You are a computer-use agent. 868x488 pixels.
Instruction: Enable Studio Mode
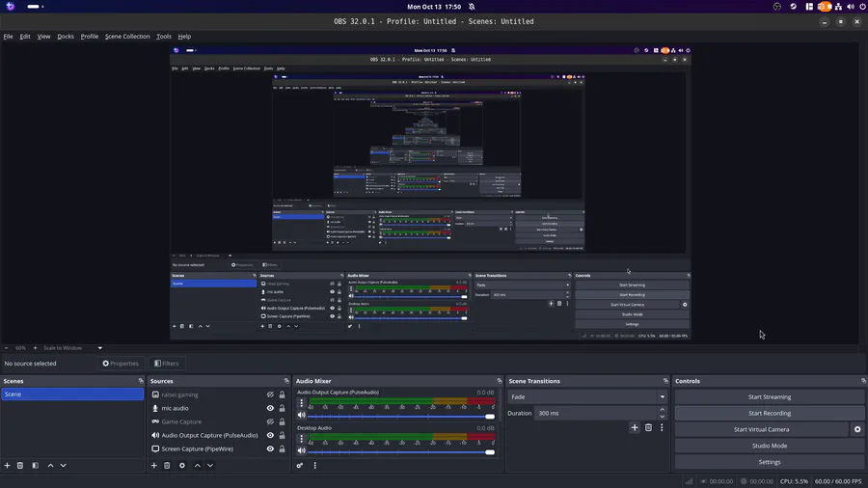[x=770, y=446]
